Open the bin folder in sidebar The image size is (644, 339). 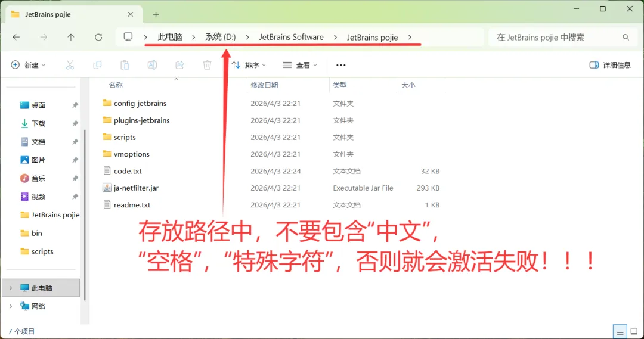coord(31,233)
